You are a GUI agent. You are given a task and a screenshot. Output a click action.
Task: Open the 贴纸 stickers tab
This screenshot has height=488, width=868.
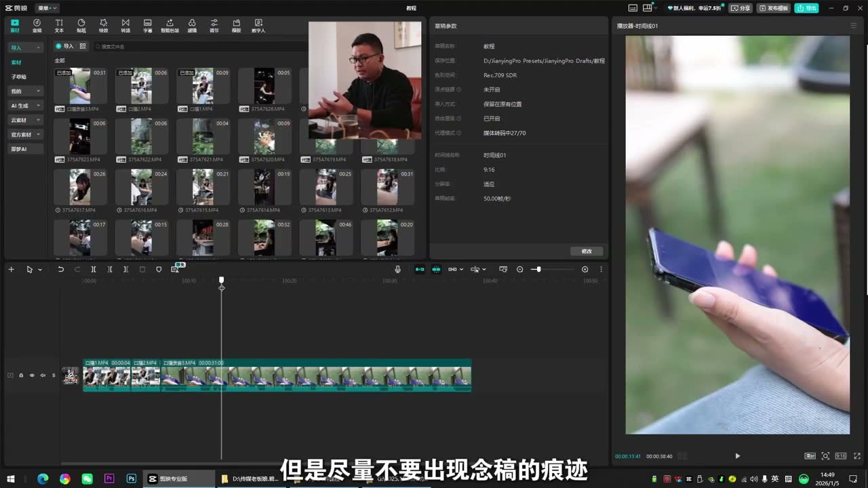pyautogui.click(x=81, y=26)
